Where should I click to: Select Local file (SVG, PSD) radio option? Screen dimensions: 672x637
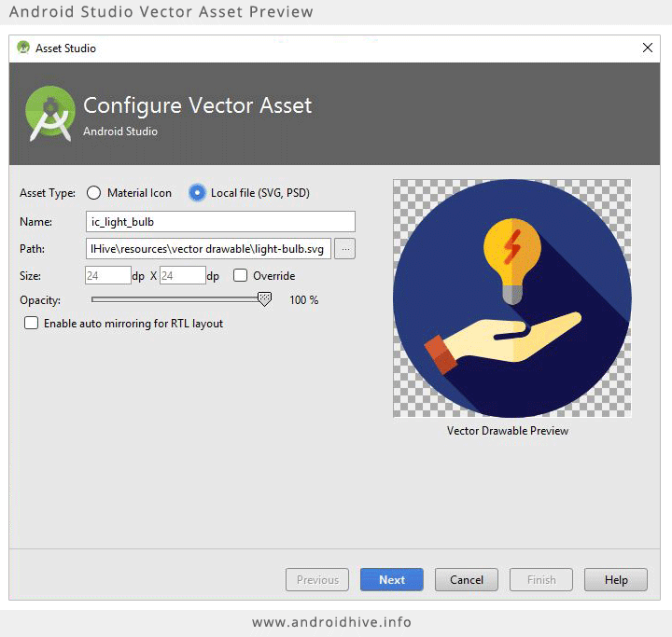pos(197,193)
